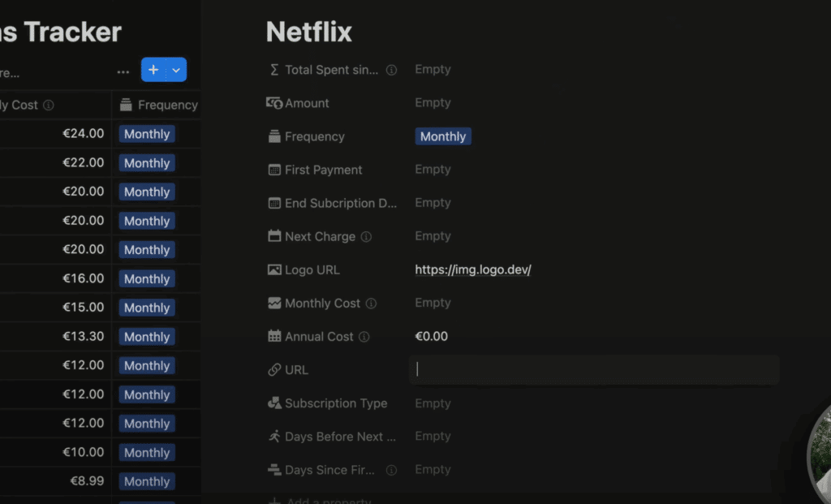Open the dropdown arrow beside the New button
This screenshot has height=504, width=831.
[176, 70]
